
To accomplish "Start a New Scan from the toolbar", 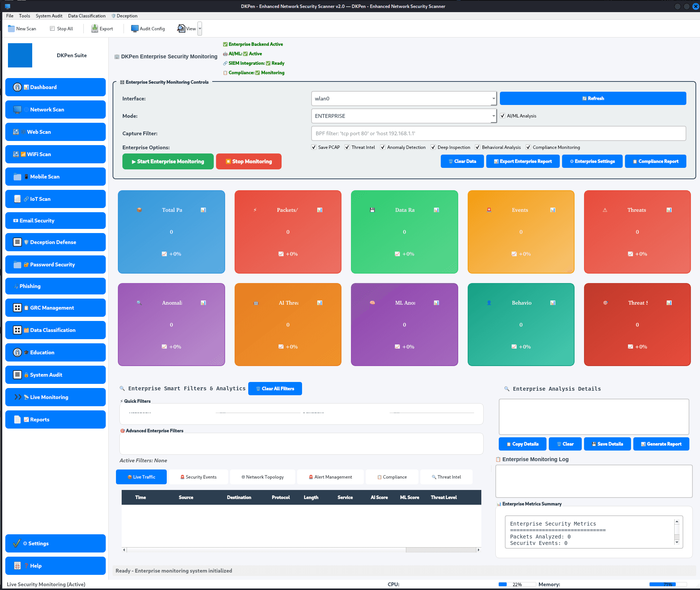I will [x=22, y=28].
